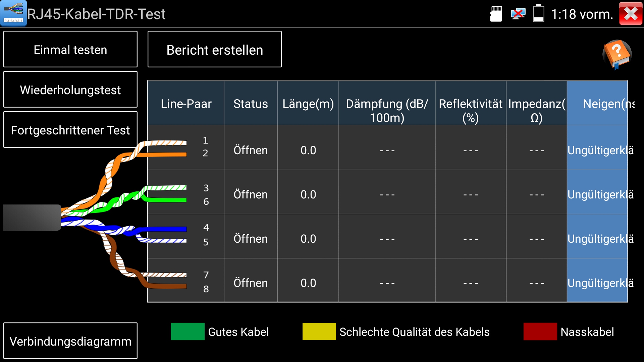
Task: Tap the battery status icon
Action: click(x=538, y=14)
